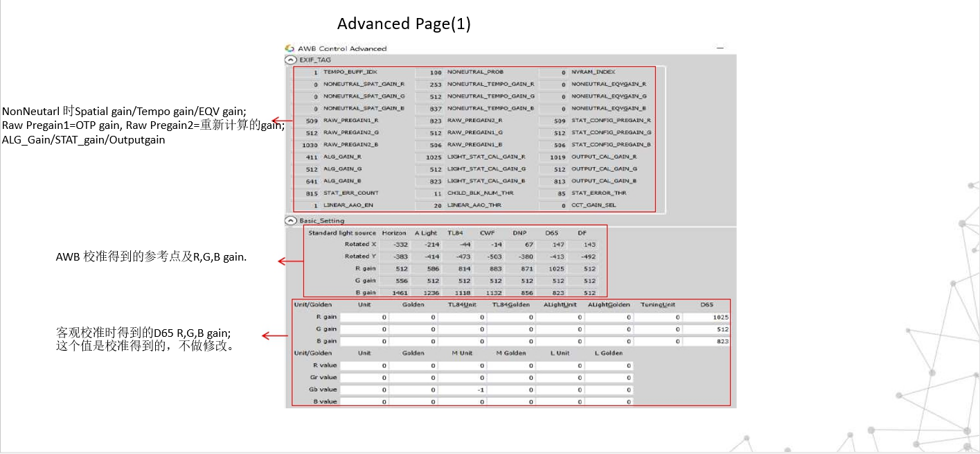
Task: Select the NONEUTRAL_PROB value field
Action: point(429,72)
